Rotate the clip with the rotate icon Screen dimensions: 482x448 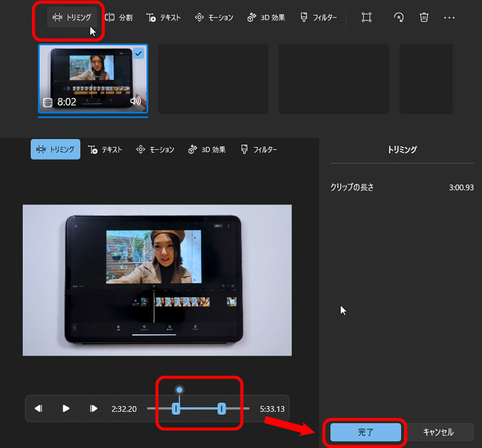pos(398,17)
